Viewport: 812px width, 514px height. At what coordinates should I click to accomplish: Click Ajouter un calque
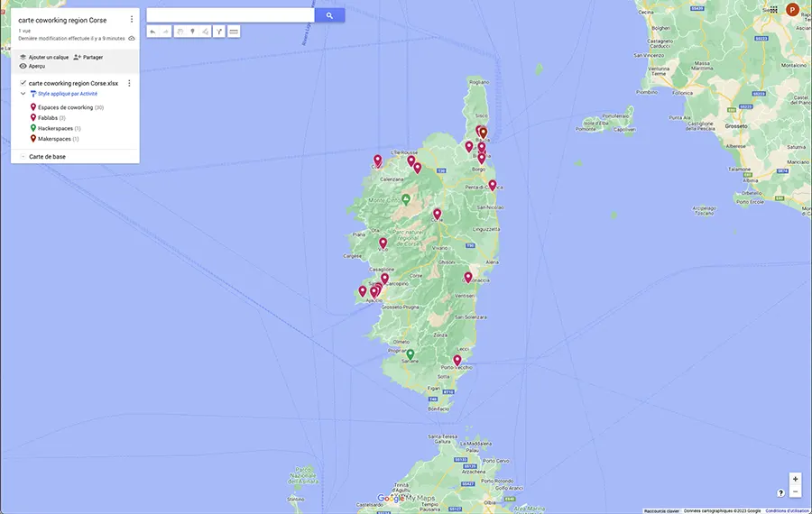click(x=43, y=57)
